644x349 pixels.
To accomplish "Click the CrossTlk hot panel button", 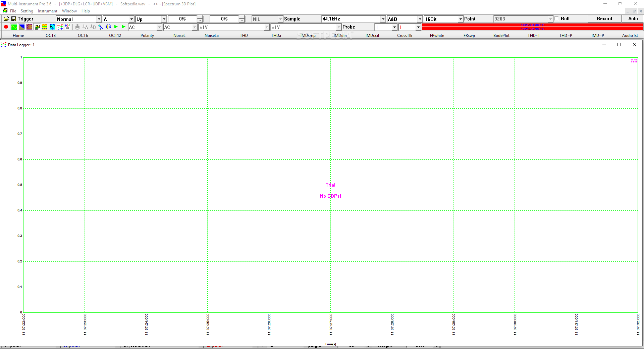I will click(x=405, y=35).
